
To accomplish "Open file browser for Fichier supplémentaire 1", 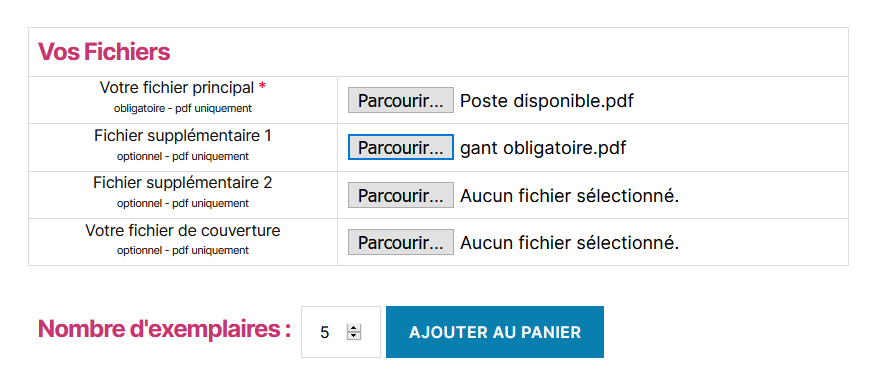I will click(401, 147).
